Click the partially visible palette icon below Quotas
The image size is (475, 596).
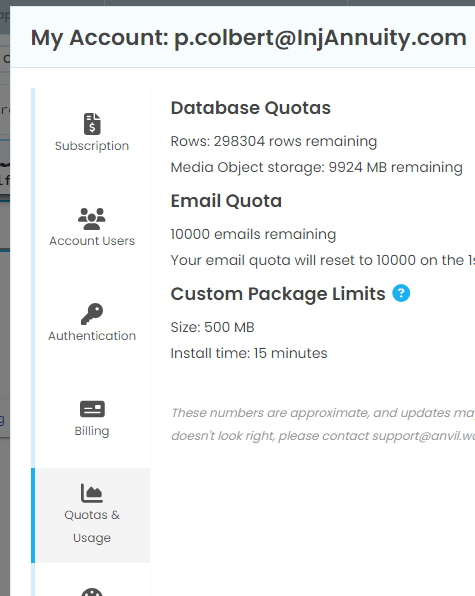92,592
